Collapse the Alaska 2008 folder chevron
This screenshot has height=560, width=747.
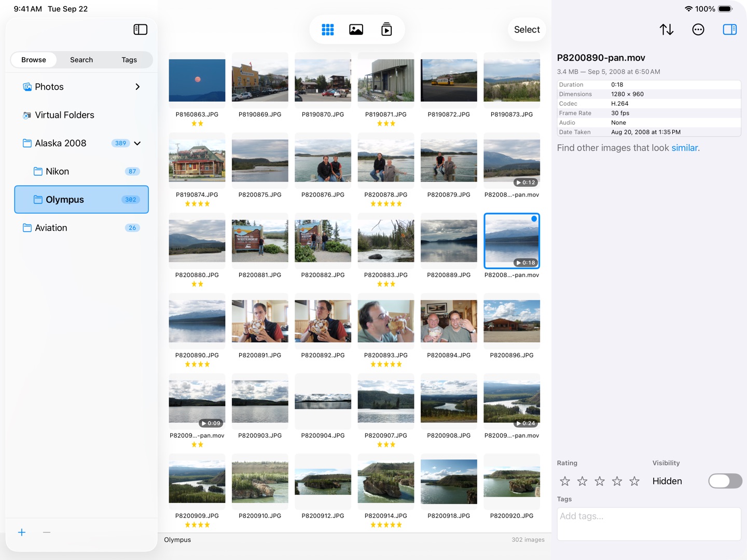[137, 143]
